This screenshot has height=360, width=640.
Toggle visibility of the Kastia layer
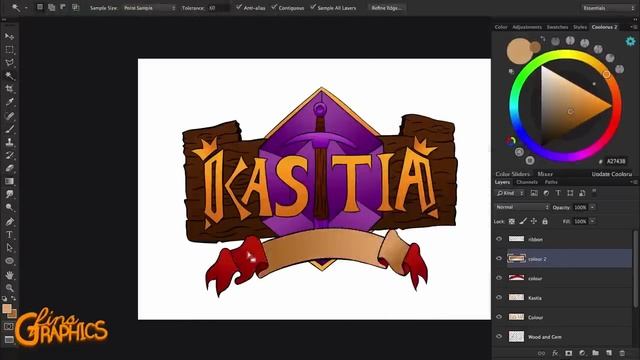click(499, 298)
